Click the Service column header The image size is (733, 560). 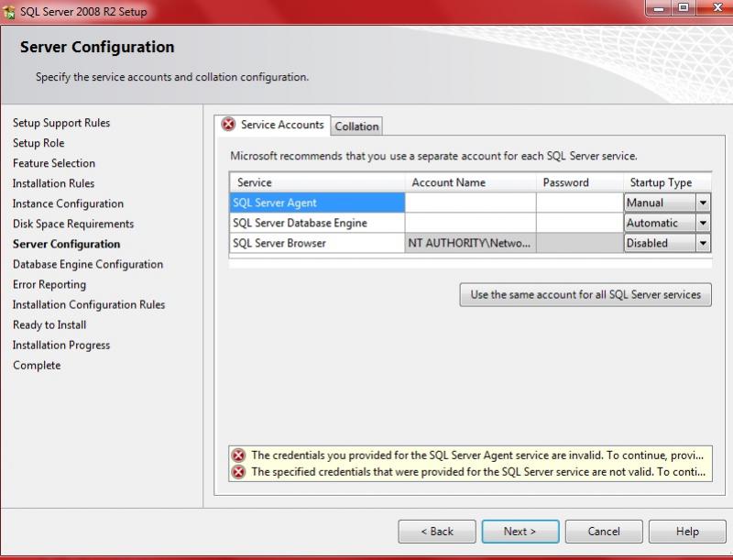coord(317,182)
